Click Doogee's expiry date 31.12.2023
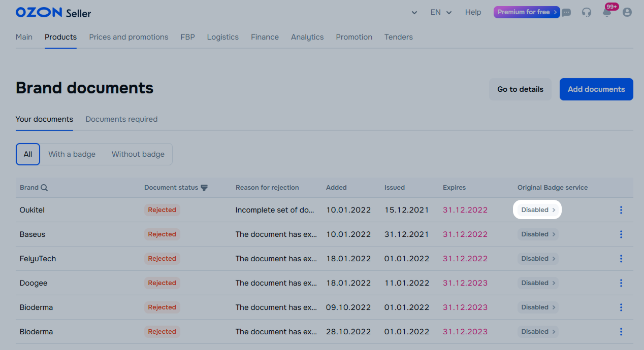This screenshot has height=350, width=644. [x=465, y=283]
